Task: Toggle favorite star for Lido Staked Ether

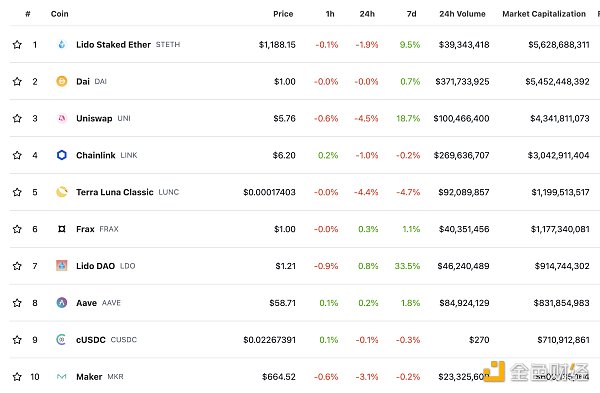Action: pos(17,44)
